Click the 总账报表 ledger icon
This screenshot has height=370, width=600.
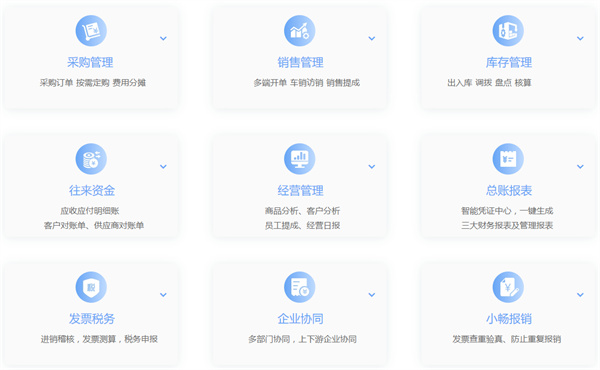508,159
